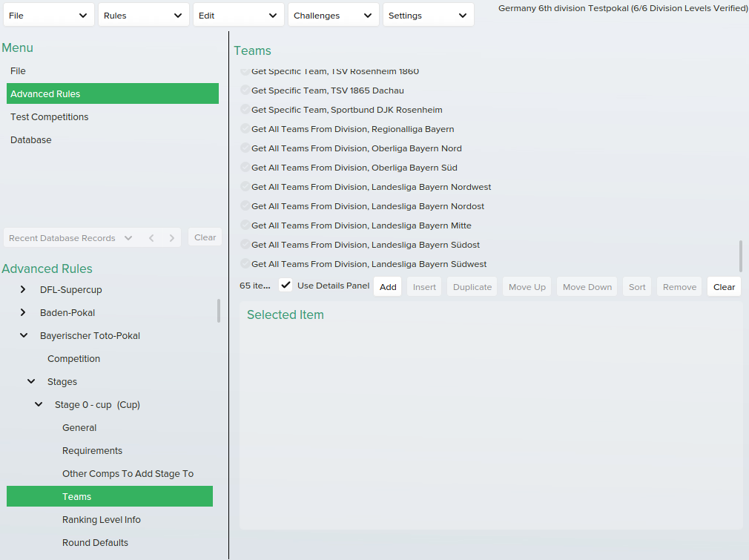Image resolution: width=749 pixels, height=560 pixels.
Task: Click the Duplicate button
Action: tap(472, 287)
